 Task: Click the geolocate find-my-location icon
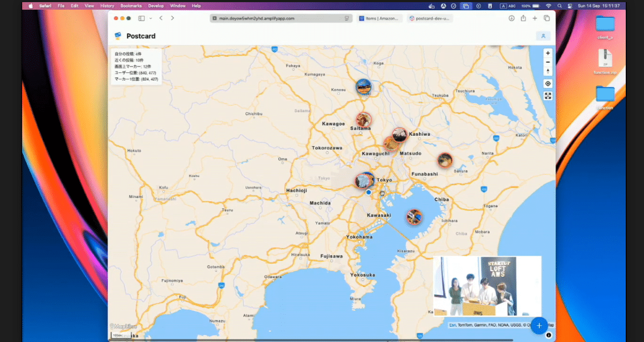[x=547, y=84]
